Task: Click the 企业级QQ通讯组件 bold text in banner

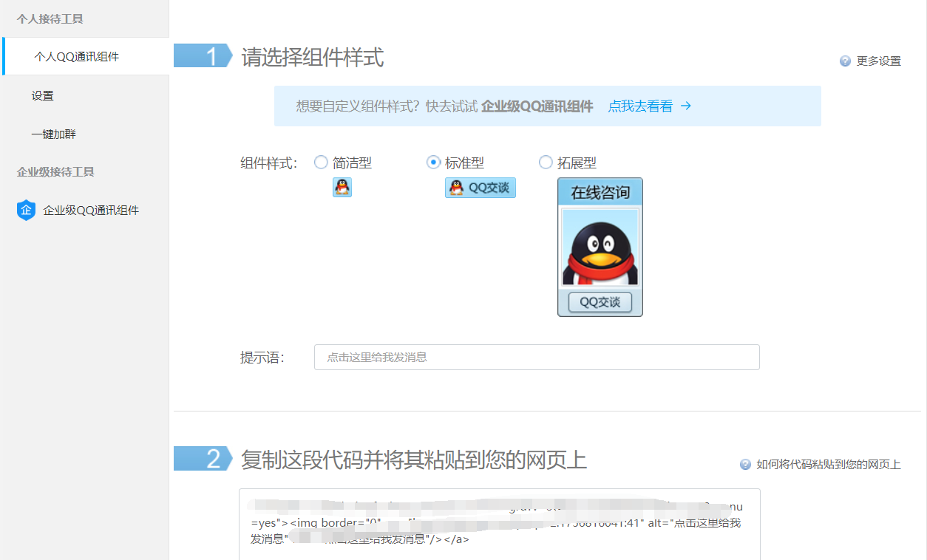Action: point(537,106)
